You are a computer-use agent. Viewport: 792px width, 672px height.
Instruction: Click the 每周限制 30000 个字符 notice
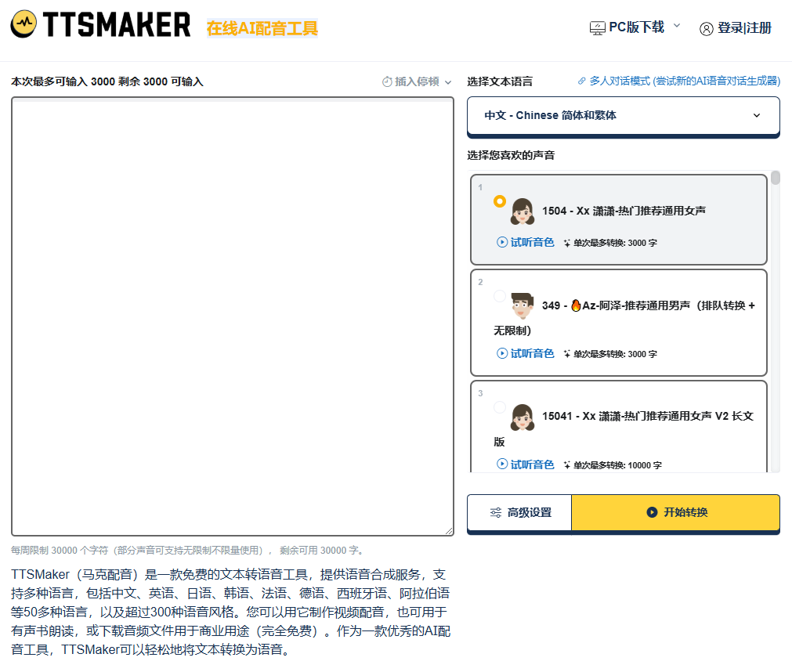[187, 551]
